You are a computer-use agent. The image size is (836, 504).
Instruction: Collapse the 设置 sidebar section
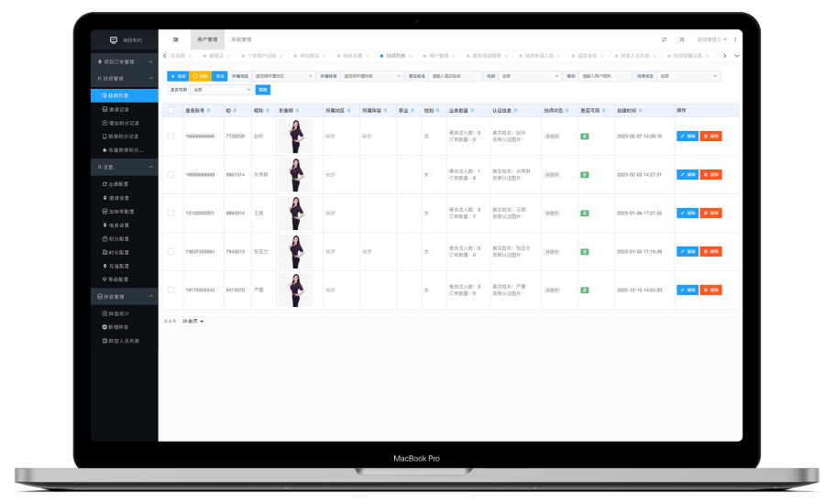point(151,168)
